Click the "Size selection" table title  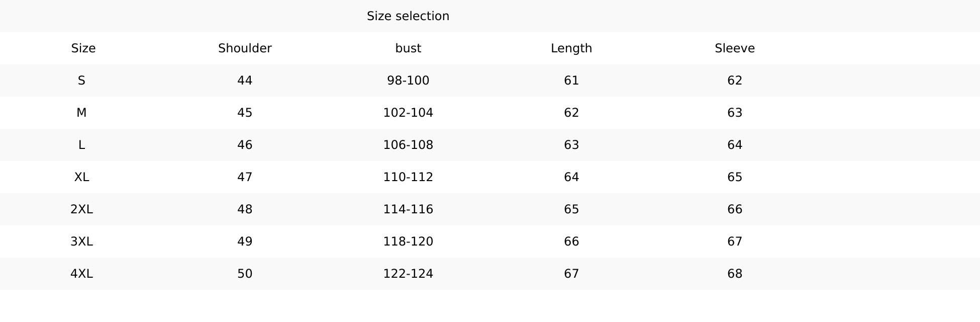click(408, 16)
